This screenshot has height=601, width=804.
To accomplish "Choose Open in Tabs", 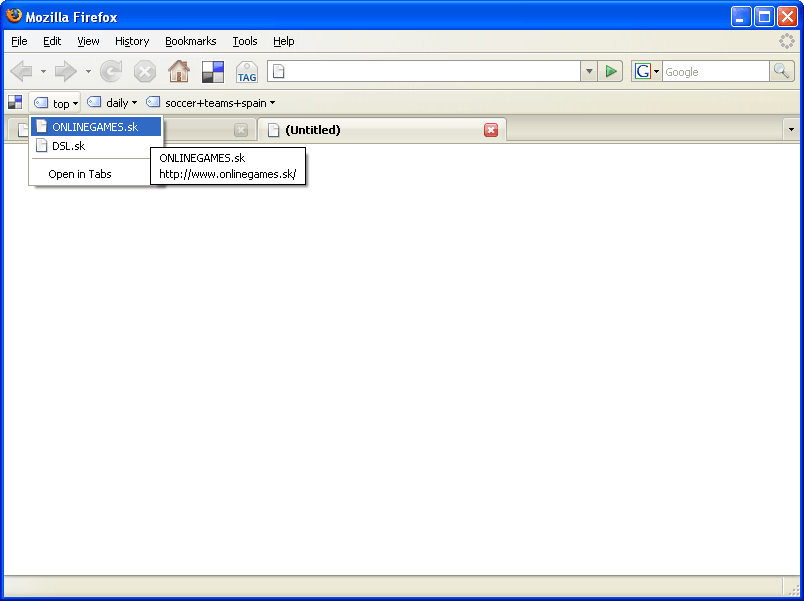I will [80, 174].
